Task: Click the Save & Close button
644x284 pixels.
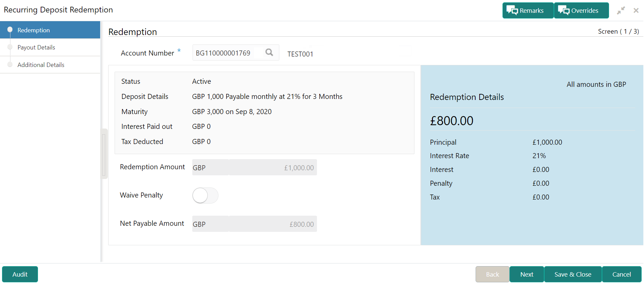Action: point(572,274)
